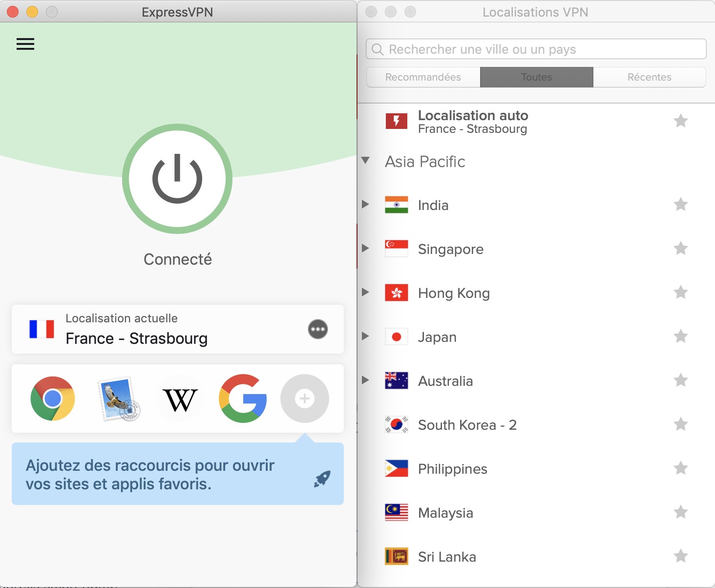Toggle favorite star for Japan
The width and height of the screenshot is (715, 588).
(x=681, y=336)
